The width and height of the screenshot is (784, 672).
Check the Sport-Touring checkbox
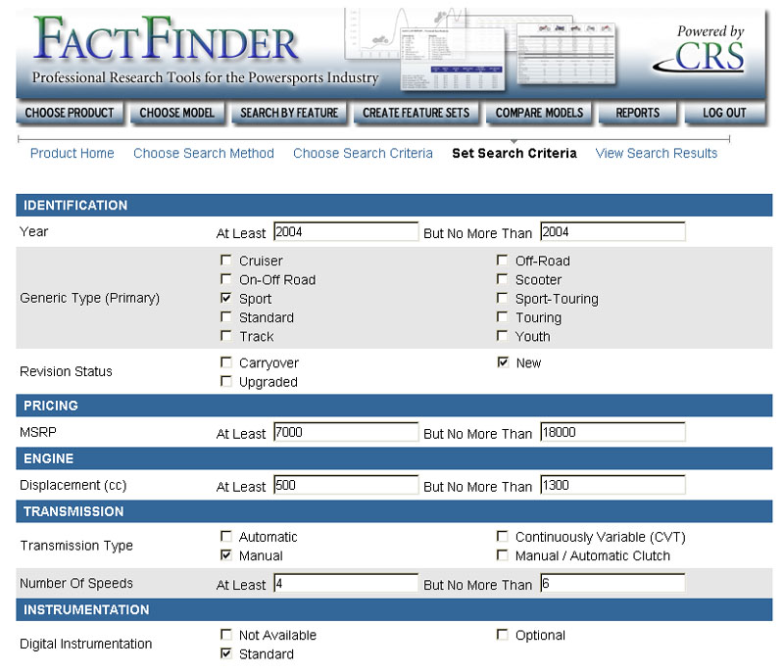pos(502,298)
